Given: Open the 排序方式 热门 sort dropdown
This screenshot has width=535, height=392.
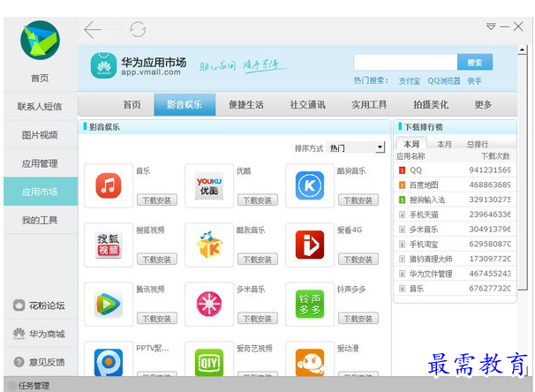Looking at the screenshot, I should tap(355, 147).
